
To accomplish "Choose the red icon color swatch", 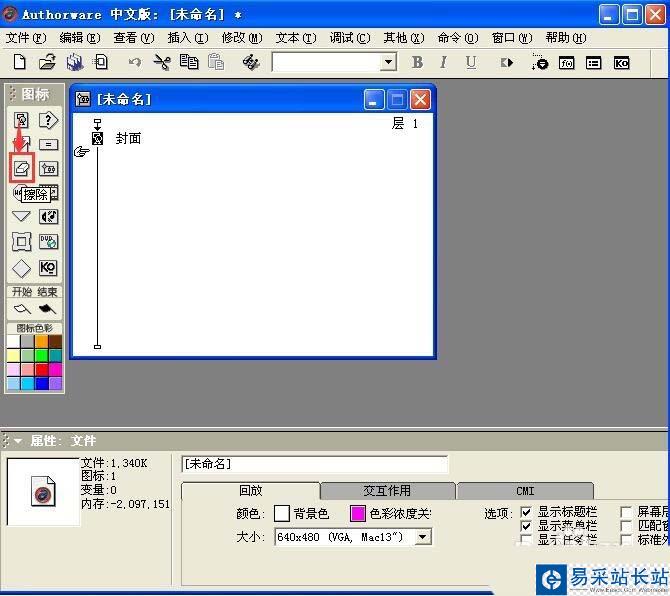I will pyautogui.click(x=41, y=369).
